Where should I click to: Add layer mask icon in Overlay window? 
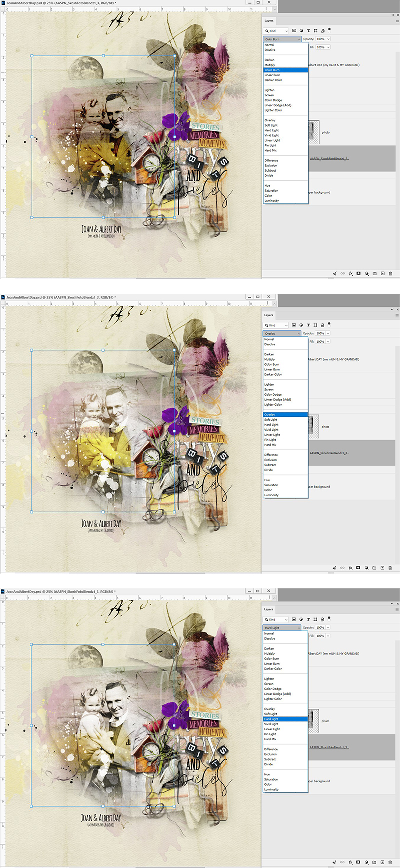tap(358, 568)
